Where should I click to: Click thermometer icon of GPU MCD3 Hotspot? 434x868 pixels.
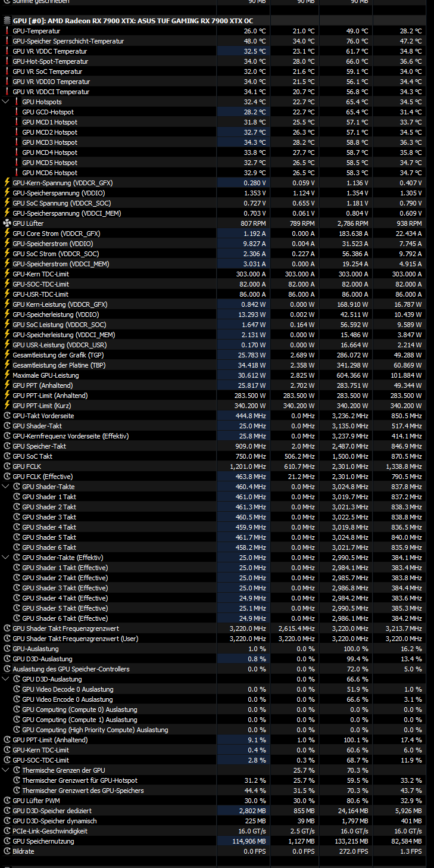click(17, 142)
